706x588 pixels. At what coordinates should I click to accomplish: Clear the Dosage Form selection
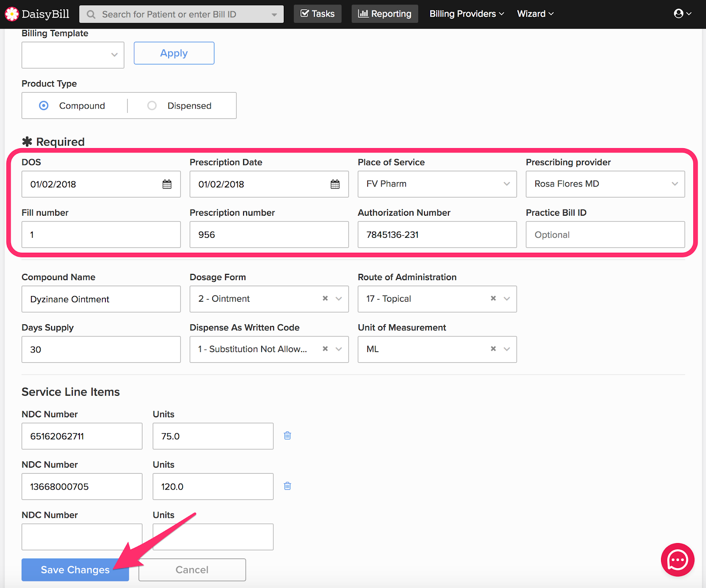point(325,299)
